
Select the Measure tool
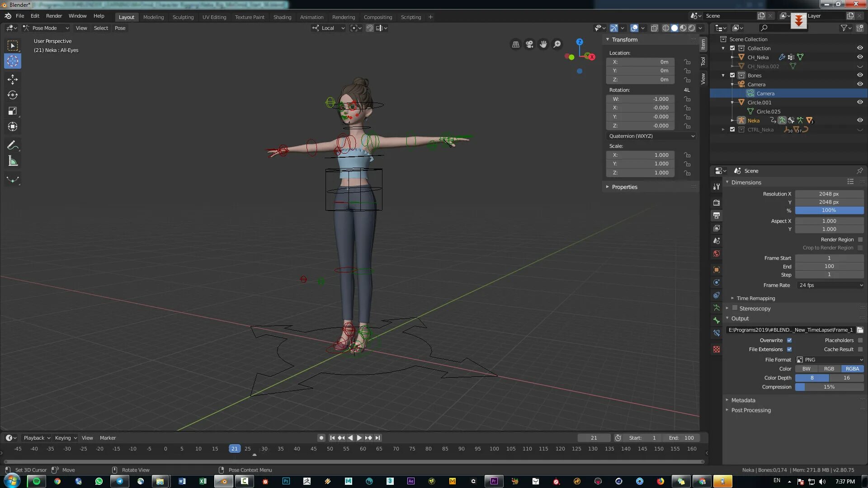13,161
